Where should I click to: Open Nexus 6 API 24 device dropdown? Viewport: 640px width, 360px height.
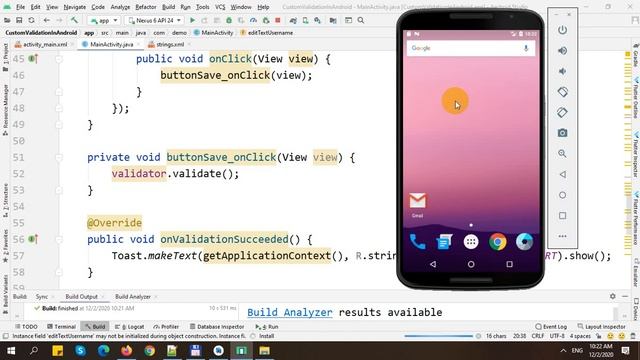pos(154,20)
